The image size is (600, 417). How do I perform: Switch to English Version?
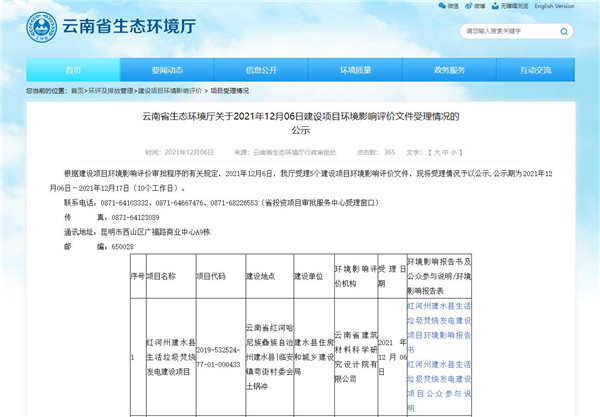[568, 6]
